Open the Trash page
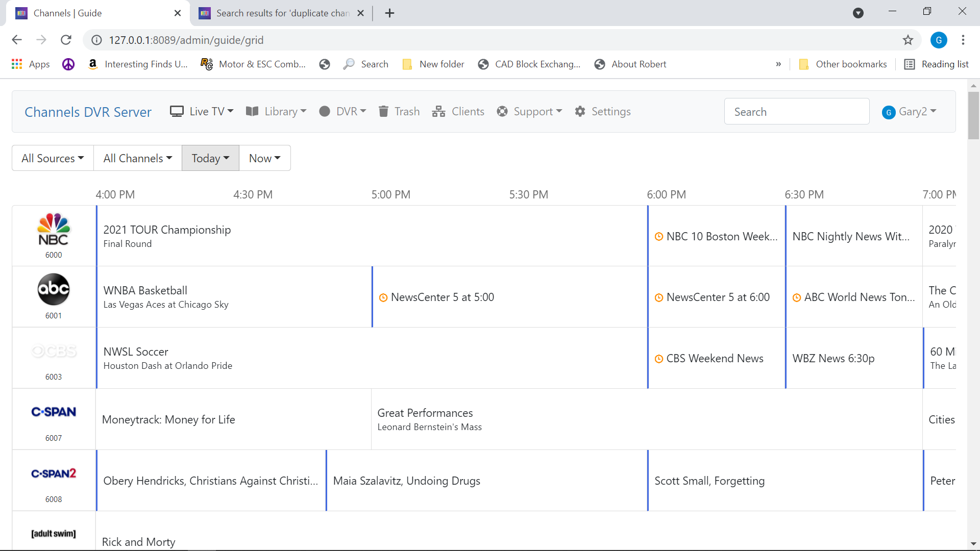The height and width of the screenshot is (551, 980). tap(399, 111)
